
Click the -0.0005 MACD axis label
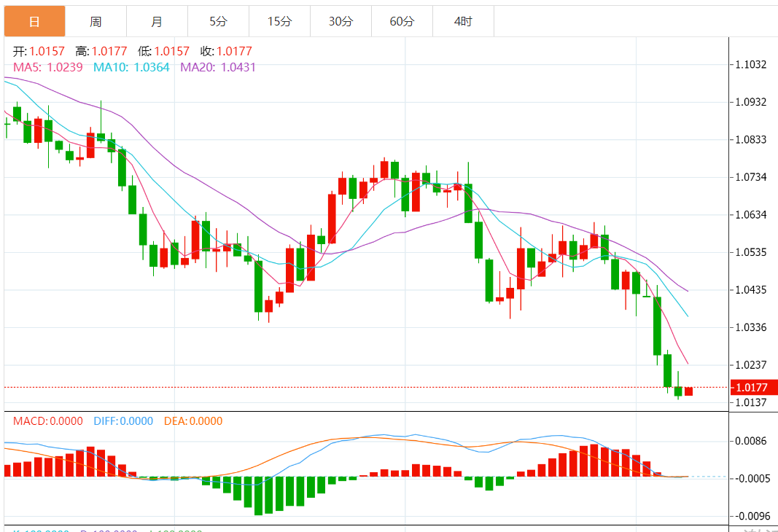[752, 479]
